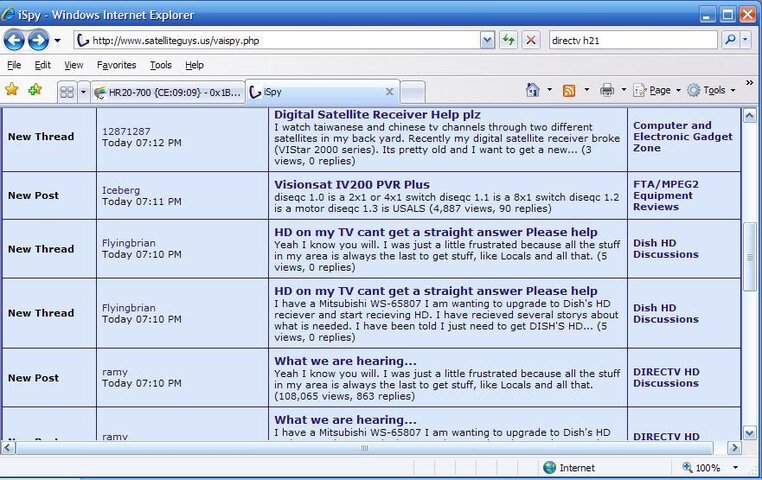Expand the Print options dropdown
Viewport: 762px width, 480px height.
623,90
